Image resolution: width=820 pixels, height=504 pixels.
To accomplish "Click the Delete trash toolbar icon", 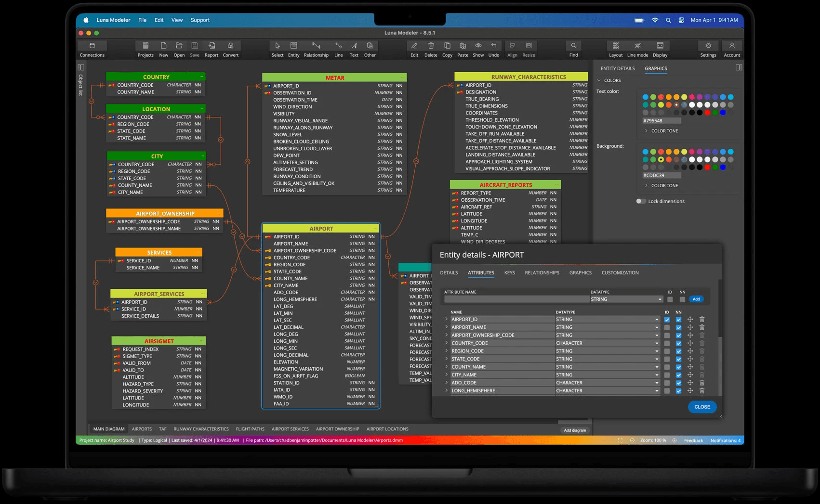I will point(431,46).
